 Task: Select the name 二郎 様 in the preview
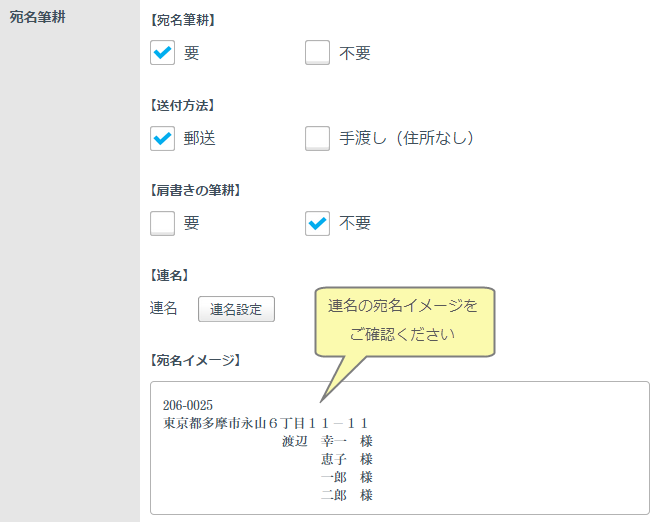point(346,495)
